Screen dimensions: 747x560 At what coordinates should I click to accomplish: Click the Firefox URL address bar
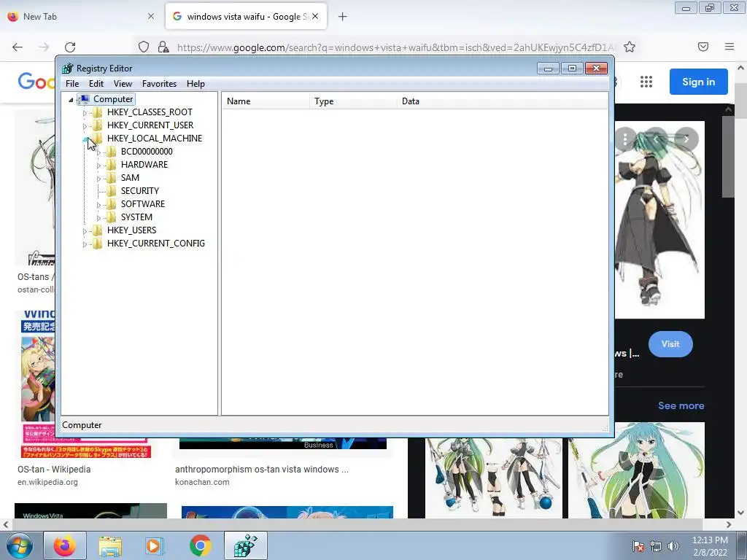[x=395, y=47]
